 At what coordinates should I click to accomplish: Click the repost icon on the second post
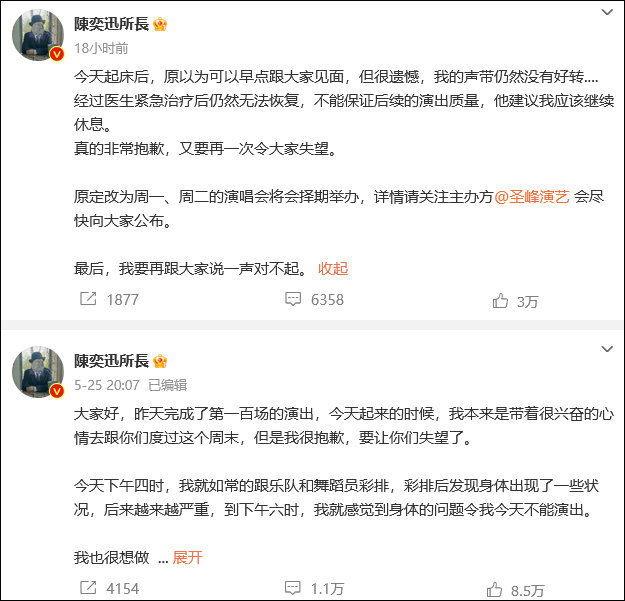tap(87, 590)
